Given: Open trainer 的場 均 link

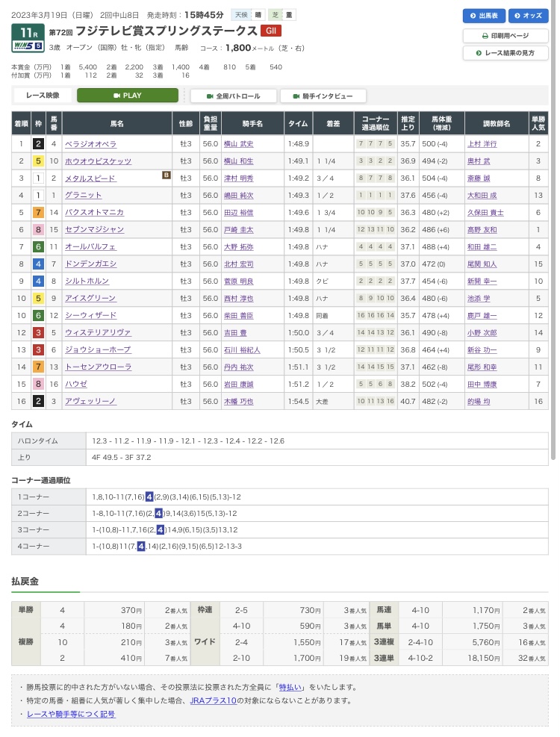Looking at the screenshot, I should (479, 402).
